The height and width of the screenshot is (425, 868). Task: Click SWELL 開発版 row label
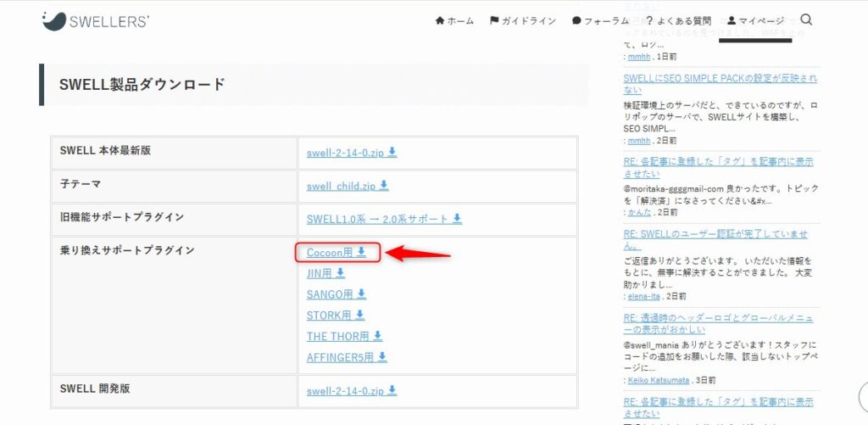(95, 389)
